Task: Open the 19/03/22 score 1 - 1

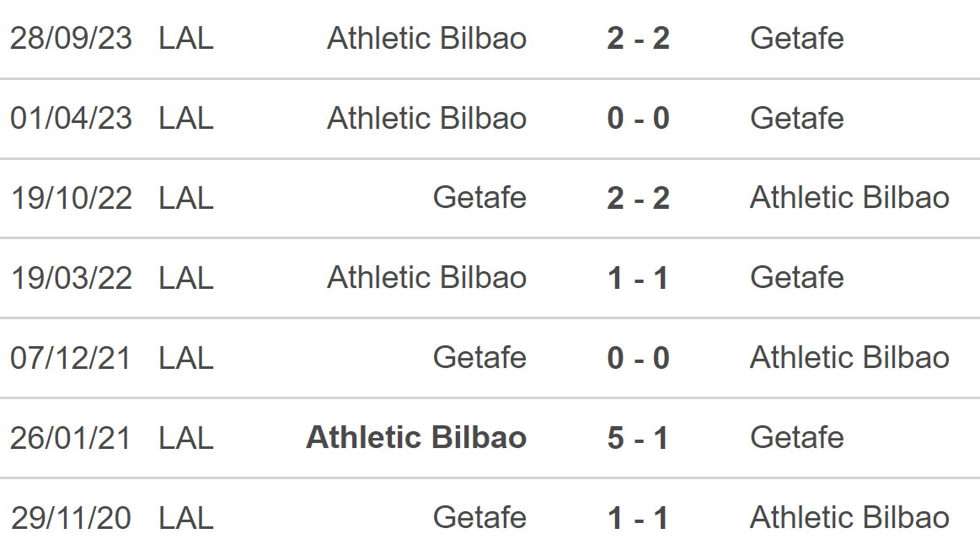Action: pyautogui.click(x=638, y=278)
